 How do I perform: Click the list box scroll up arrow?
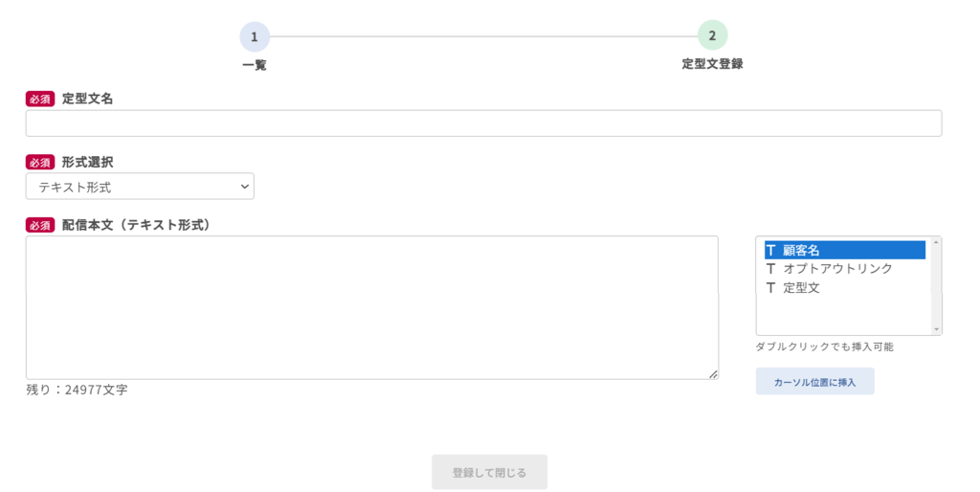pos(935,242)
